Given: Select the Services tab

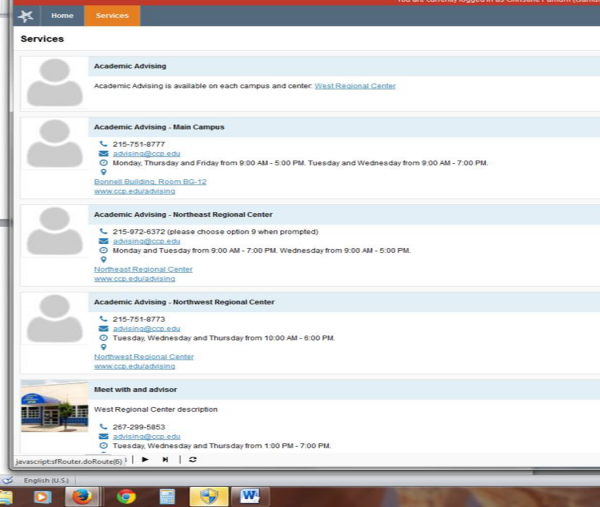Looking at the screenshot, I should [x=112, y=16].
